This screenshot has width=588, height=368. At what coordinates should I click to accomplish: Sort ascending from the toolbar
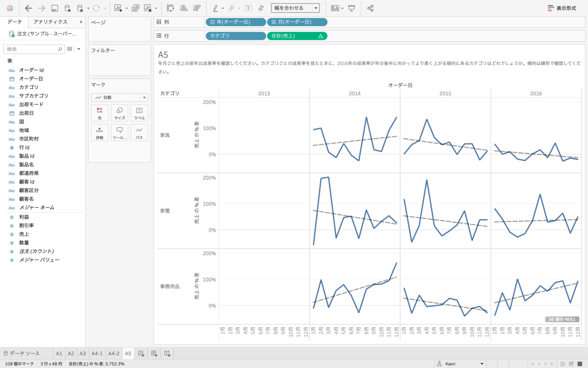[x=183, y=8]
